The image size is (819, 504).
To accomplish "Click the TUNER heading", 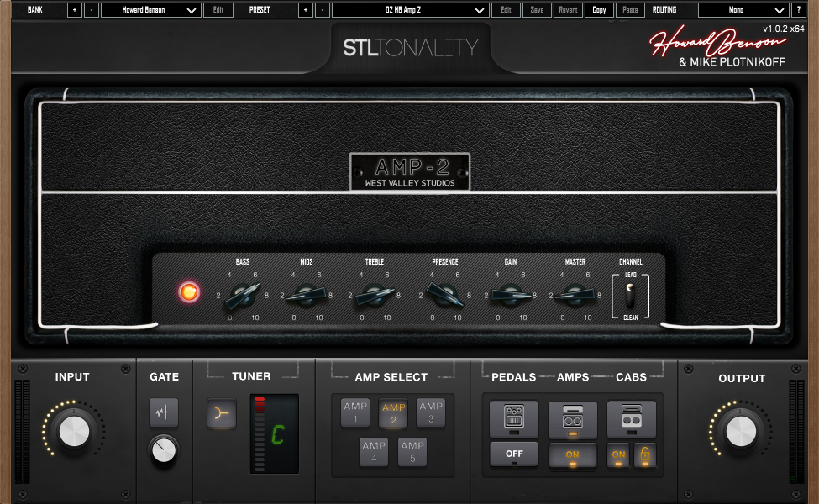I will 251,376.
